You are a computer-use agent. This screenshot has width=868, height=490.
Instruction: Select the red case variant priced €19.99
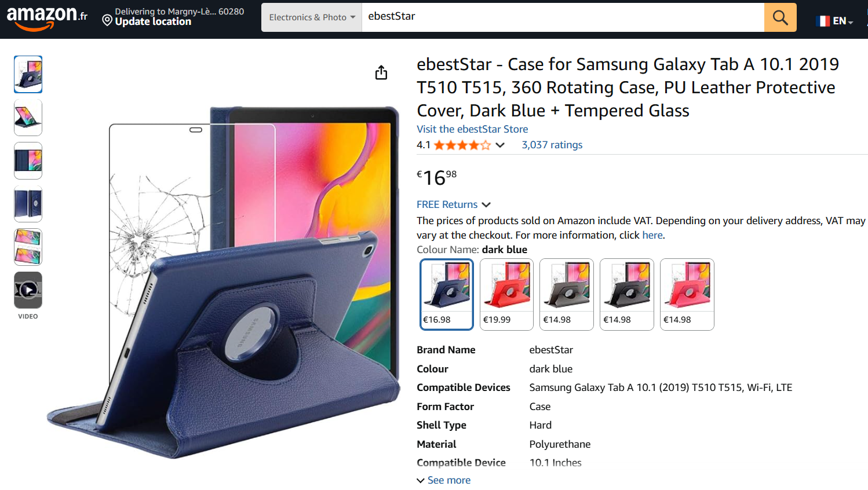tap(506, 294)
